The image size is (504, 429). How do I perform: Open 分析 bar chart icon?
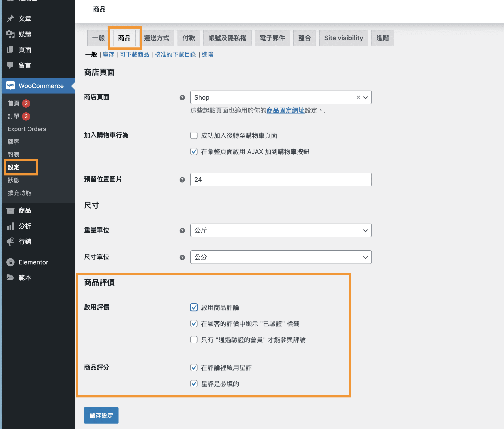[10, 226]
